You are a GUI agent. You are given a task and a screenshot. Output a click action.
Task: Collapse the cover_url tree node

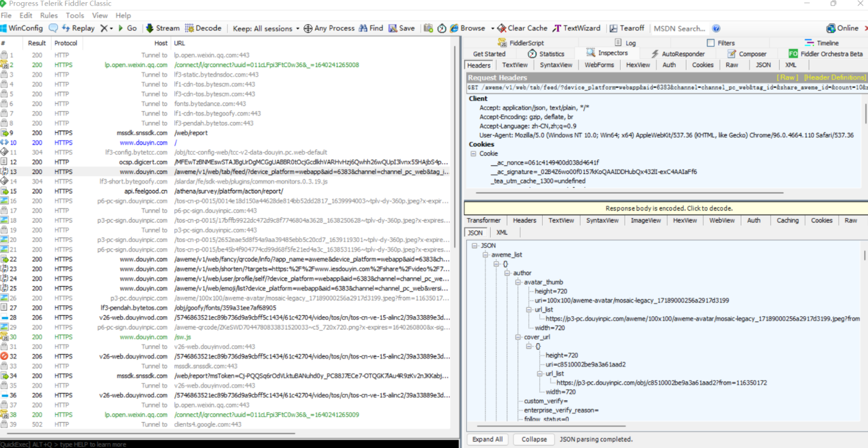point(518,337)
